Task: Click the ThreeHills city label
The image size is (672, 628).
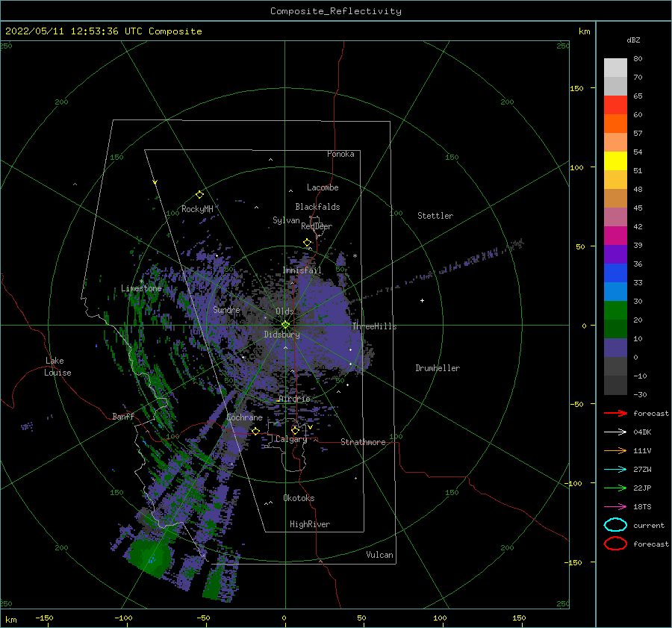Action: (374, 326)
